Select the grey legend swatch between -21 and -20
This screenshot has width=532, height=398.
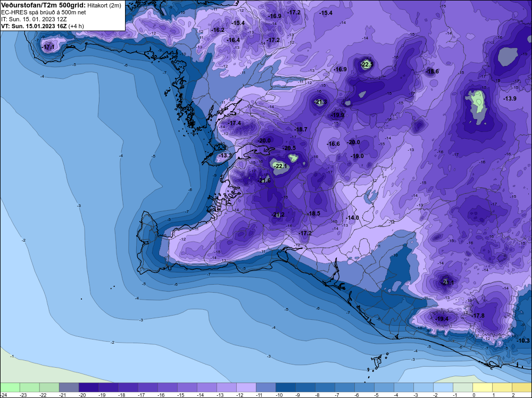(x=69, y=387)
